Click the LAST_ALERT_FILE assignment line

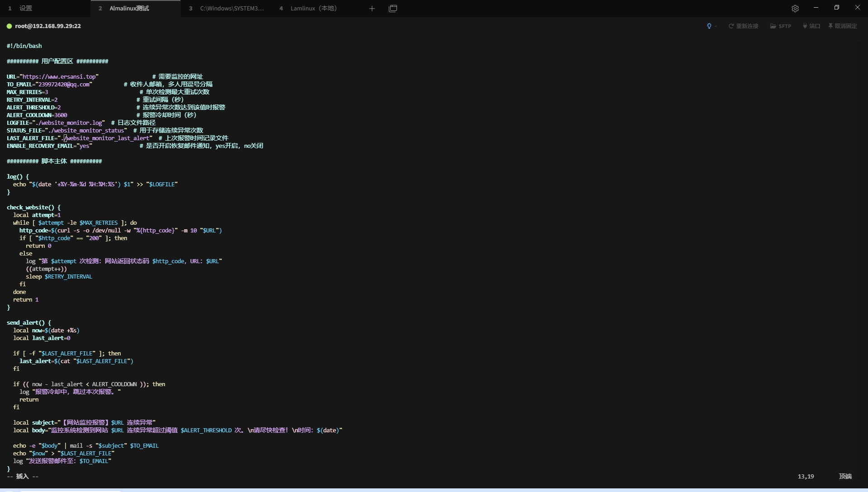[80, 138]
